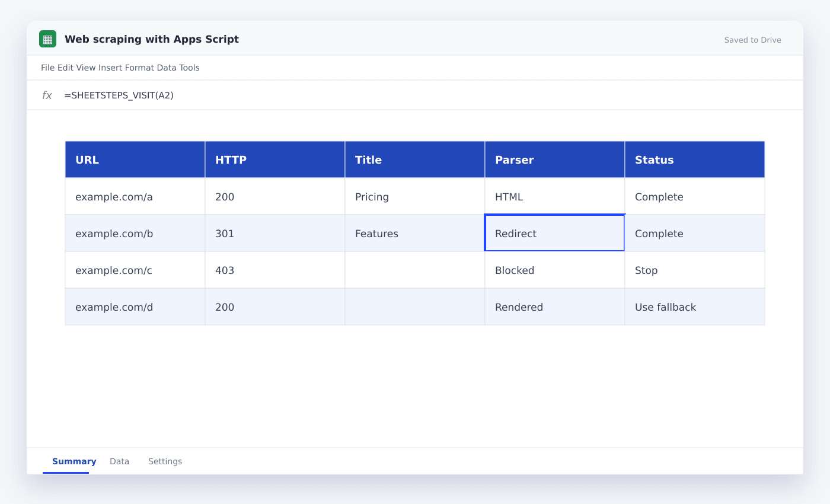Select the example.com/d cell
Screen dimensions: 830x504
coord(135,307)
